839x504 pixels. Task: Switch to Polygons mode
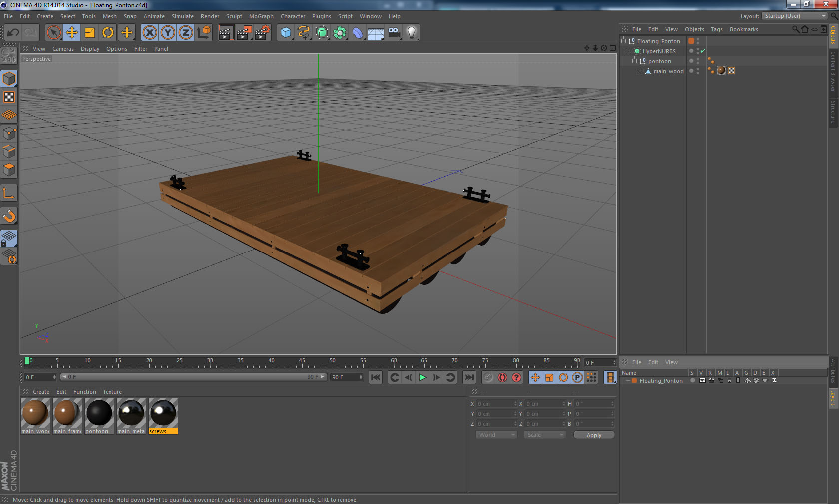coord(9,169)
